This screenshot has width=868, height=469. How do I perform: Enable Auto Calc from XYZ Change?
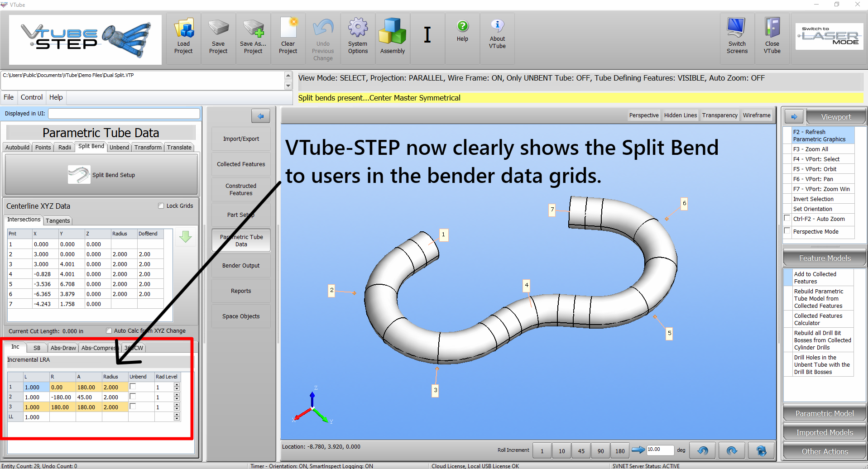[109, 331]
